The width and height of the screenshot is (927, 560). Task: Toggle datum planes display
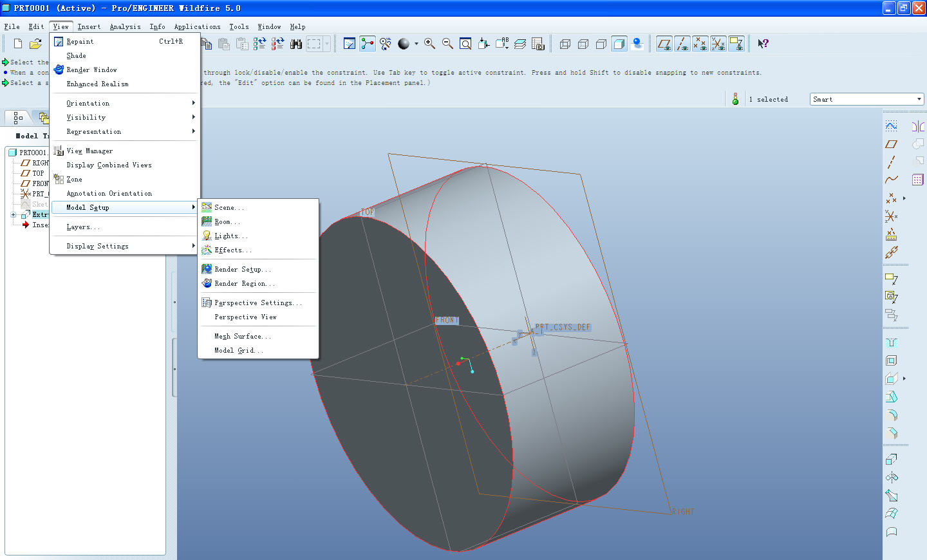664,44
